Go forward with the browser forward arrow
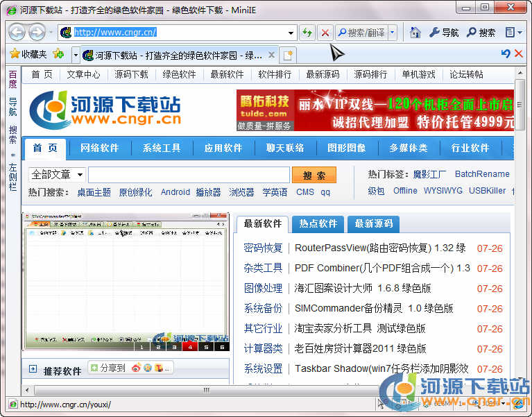Viewport: 532px width, 417px height. coord(37,33)
